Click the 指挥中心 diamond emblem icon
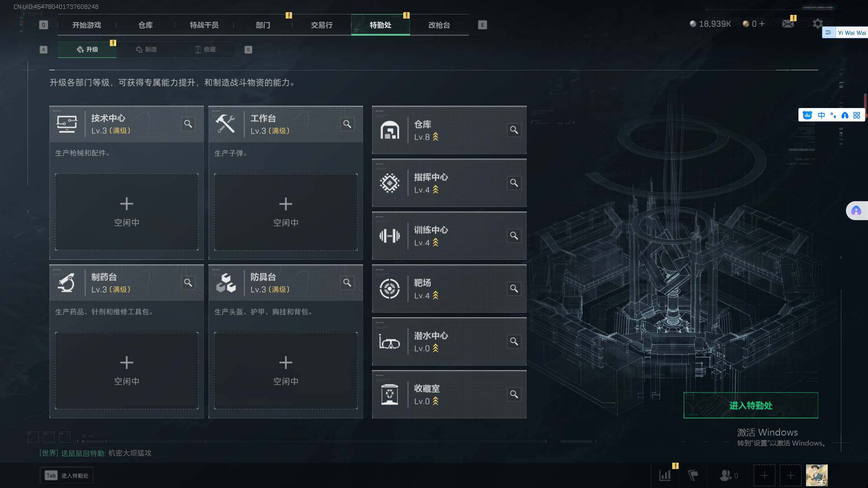 [x=390, y=183]
